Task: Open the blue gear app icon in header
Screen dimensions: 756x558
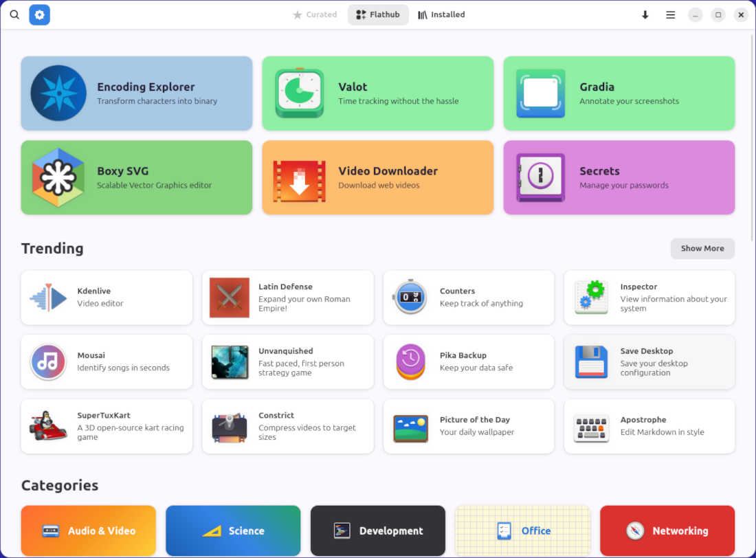Action: click(x=39, y=14)
